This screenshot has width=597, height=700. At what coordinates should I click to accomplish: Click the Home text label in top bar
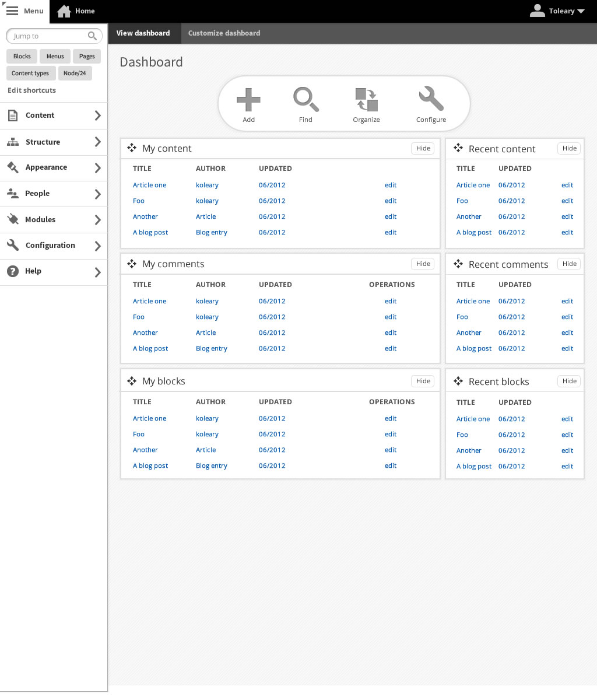85,11
